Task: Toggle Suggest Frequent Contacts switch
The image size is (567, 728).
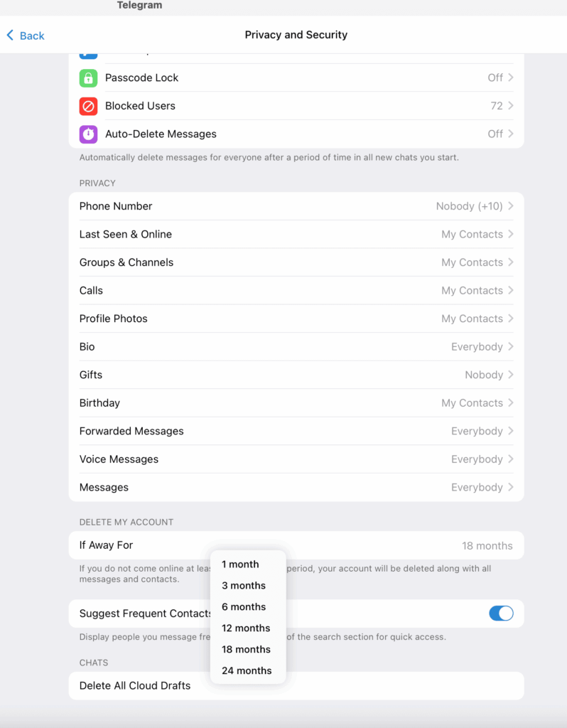Action: pyautogui.click(x=501, y=614)
